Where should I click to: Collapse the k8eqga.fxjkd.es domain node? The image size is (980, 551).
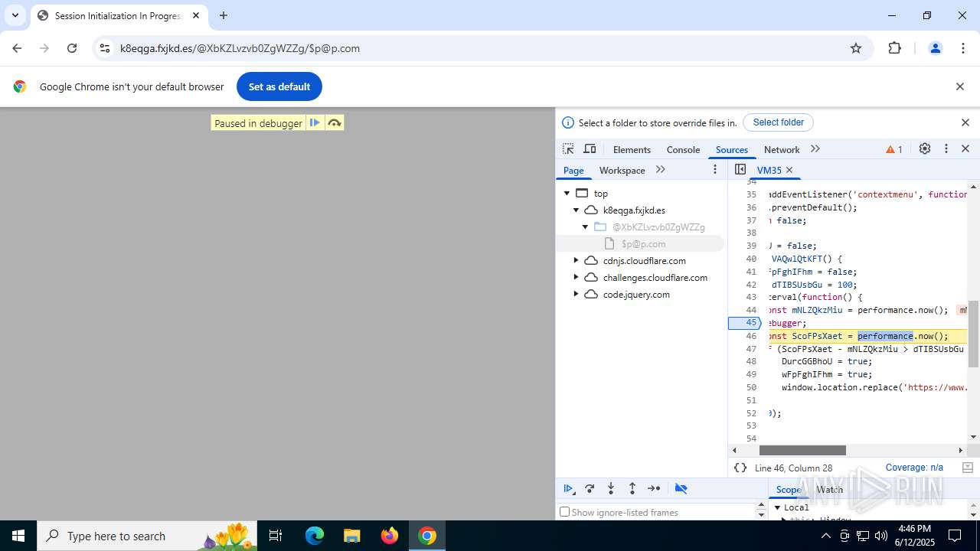pyautogui.click(x=577, y=210)
